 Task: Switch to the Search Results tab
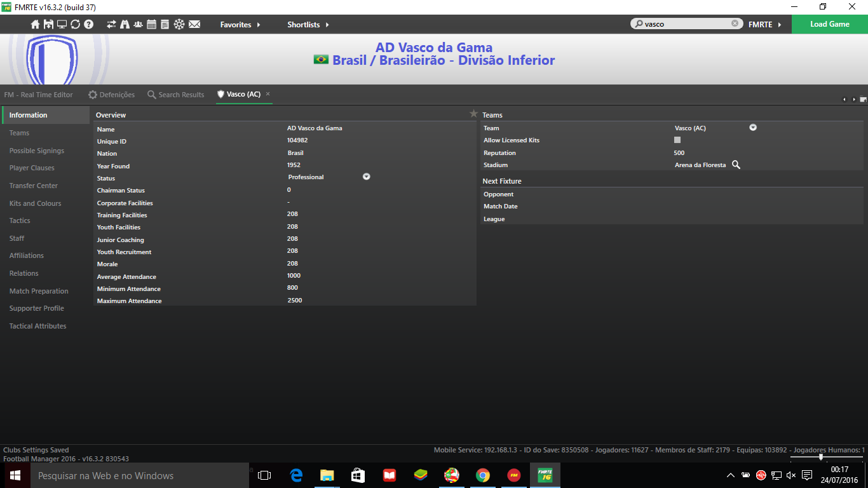[x=176, y=95]
